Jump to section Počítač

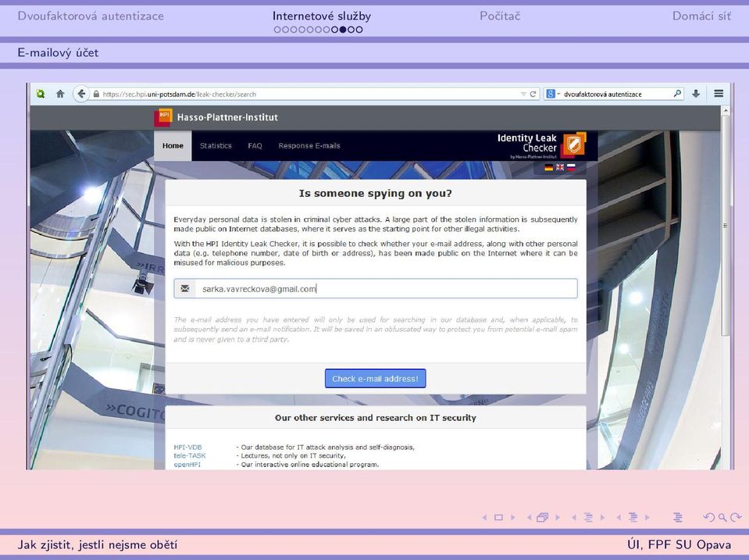point(500,16)
